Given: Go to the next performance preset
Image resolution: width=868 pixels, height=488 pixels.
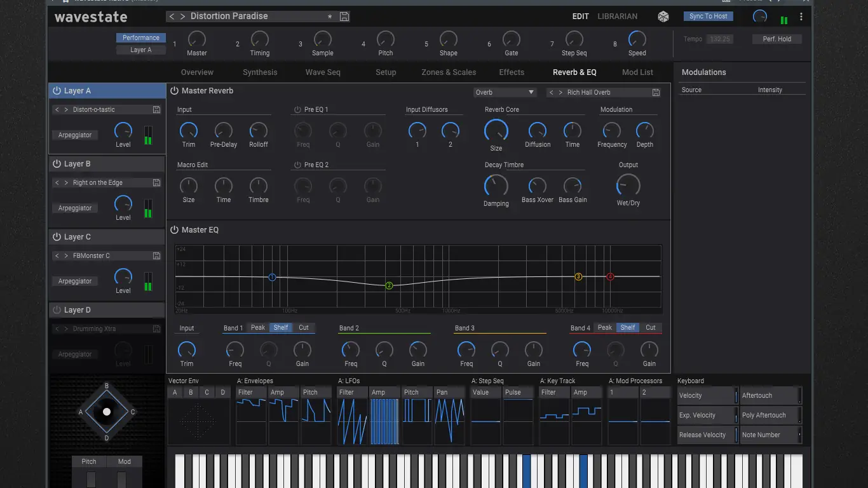Looking at the screenshot, I should tap(183, 17).
